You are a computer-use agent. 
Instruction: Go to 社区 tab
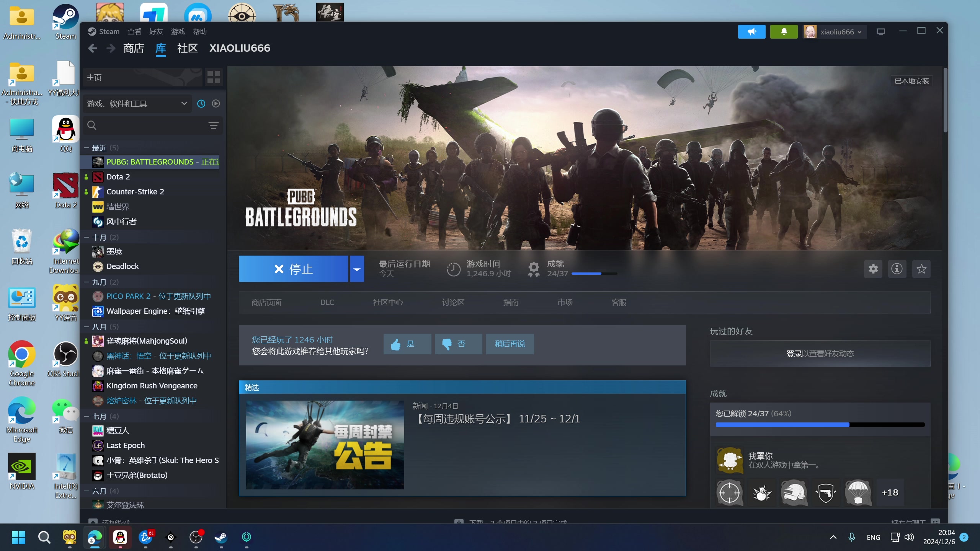pyautogui.click(x=187, y=48)
